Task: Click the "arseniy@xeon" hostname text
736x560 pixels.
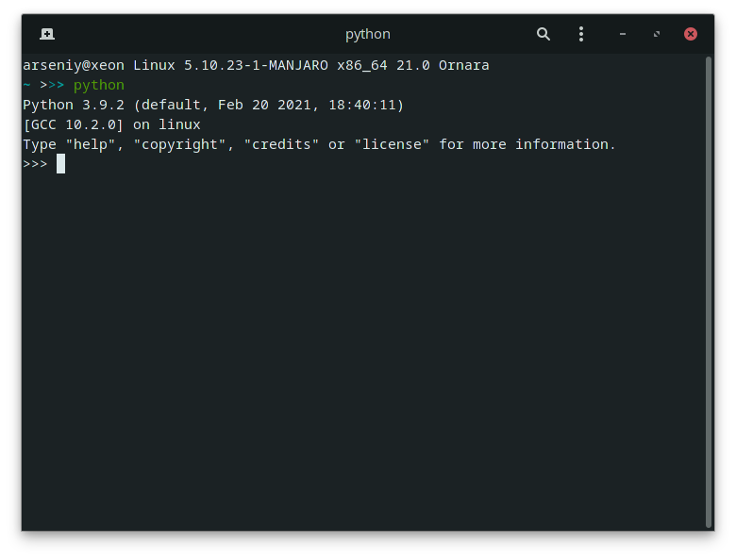Action: 74,65
